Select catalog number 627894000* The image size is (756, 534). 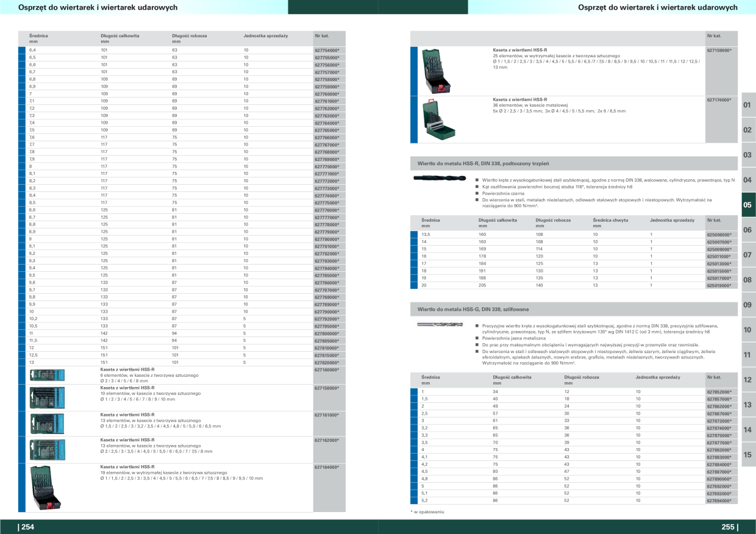719,500
